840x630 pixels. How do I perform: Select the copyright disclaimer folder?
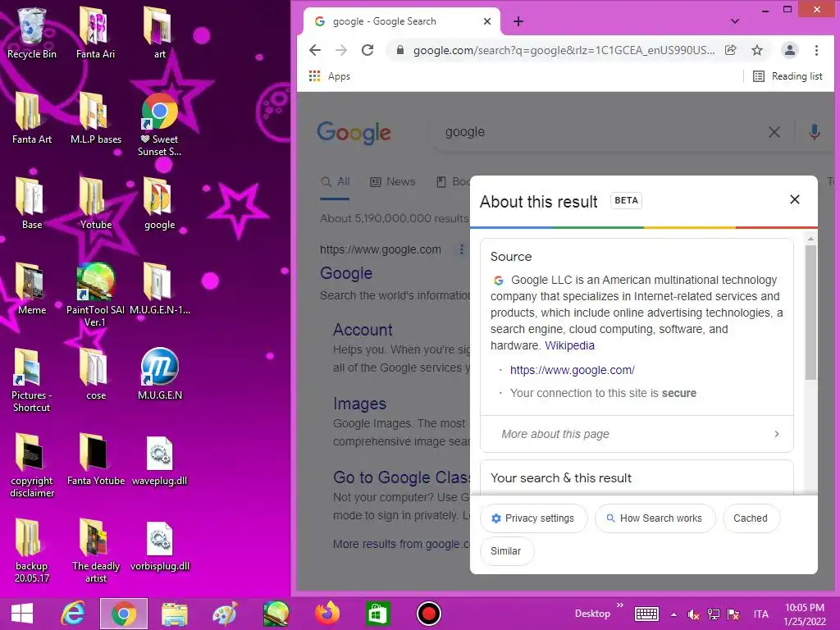coord(32,466)
